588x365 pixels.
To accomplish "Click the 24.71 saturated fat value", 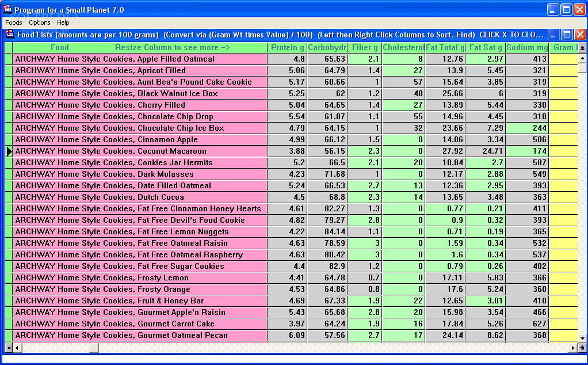I will coord(486,151).
